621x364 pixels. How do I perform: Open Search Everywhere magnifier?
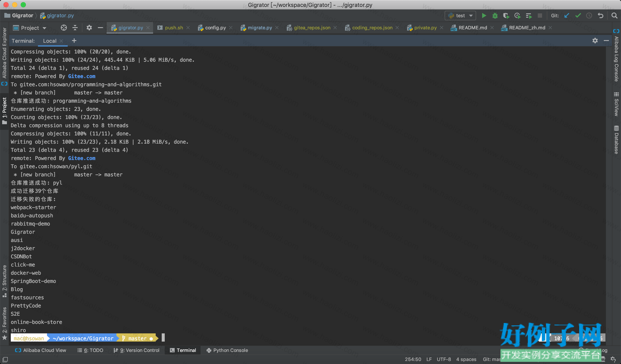coord(614,16)
